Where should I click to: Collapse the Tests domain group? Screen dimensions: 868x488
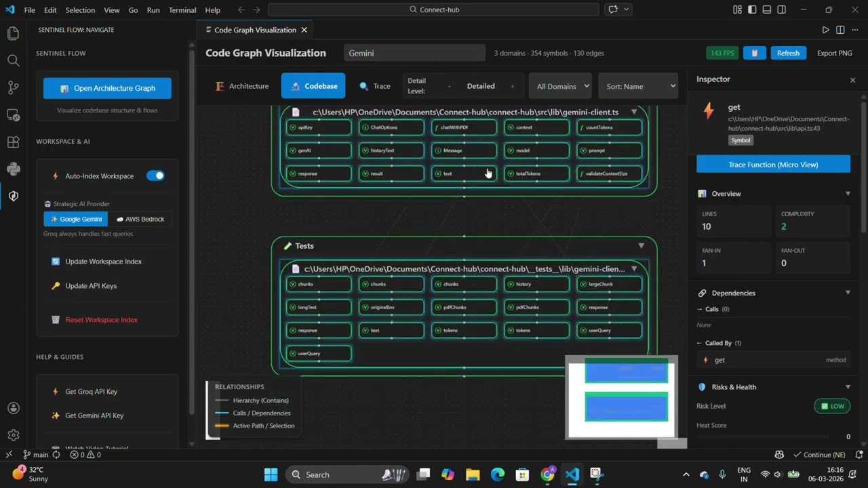(x=641, y=245)
